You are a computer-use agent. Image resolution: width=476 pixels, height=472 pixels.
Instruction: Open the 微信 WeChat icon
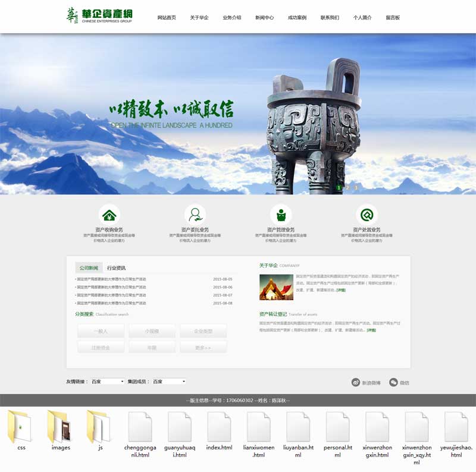tap(393, 382)
